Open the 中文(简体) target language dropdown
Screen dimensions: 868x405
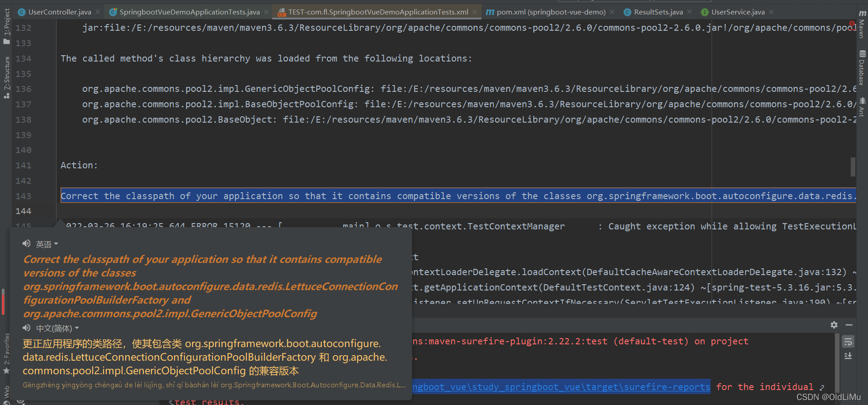57,329
